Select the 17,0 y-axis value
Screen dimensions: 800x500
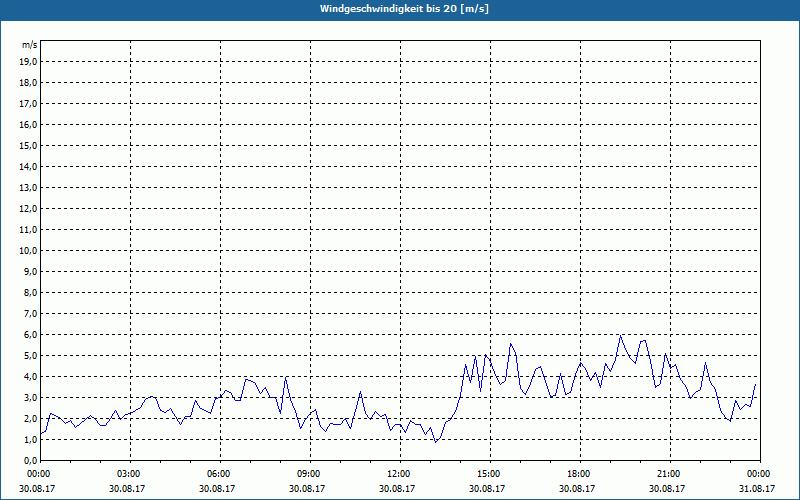[x=29, y=104]
